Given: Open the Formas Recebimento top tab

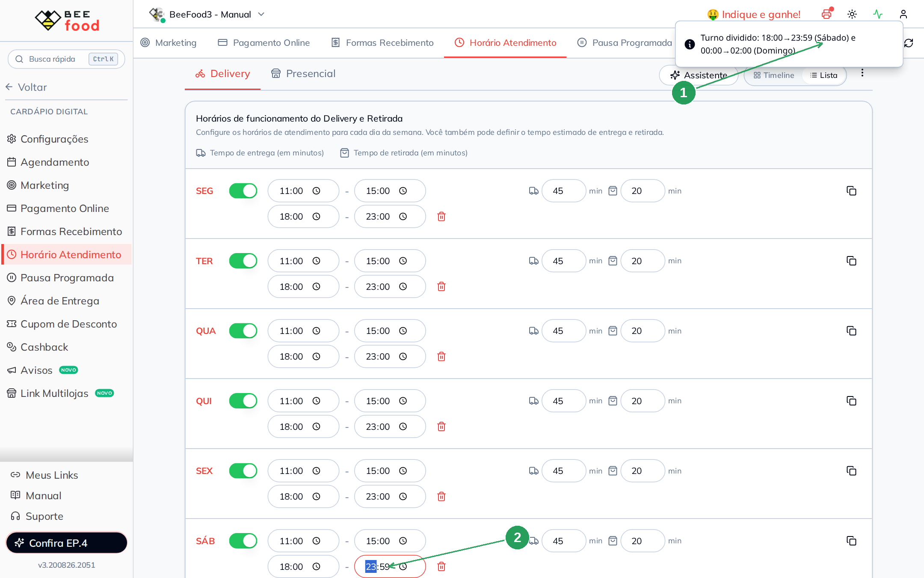Looking at the screenshot, I should pos(382,43).
